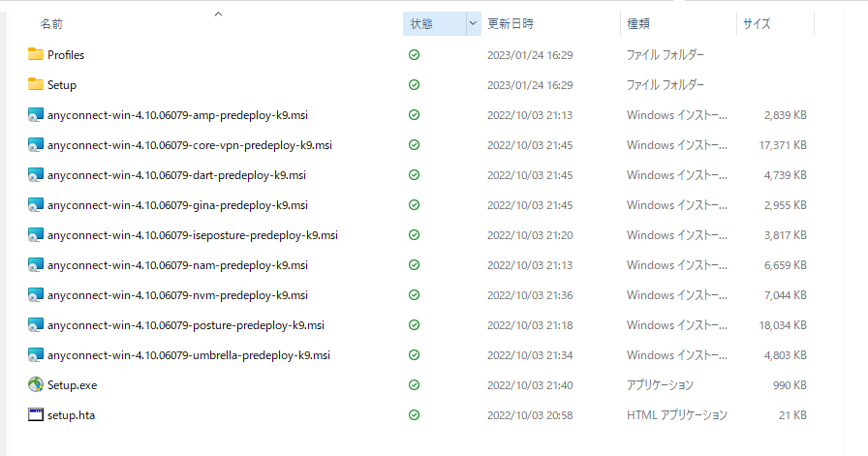Select anyconnect-win-4.10.06079-umbrella-predeploy-k9.msi file name

click(189, 354)
